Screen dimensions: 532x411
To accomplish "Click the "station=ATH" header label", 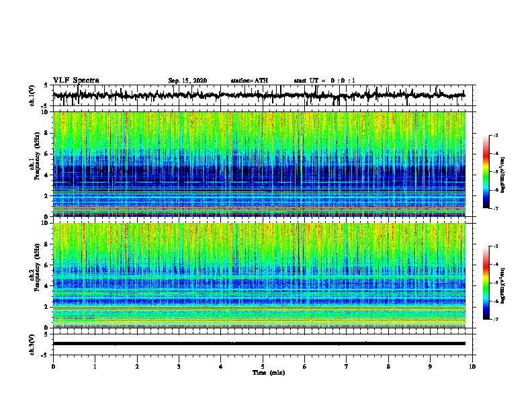I will point(249,81).
